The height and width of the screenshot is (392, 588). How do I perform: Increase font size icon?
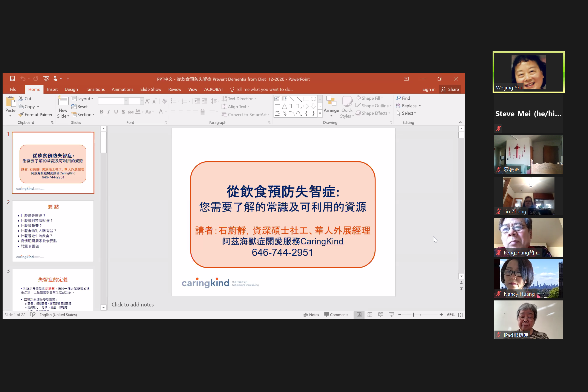click(x=147, y=101)
